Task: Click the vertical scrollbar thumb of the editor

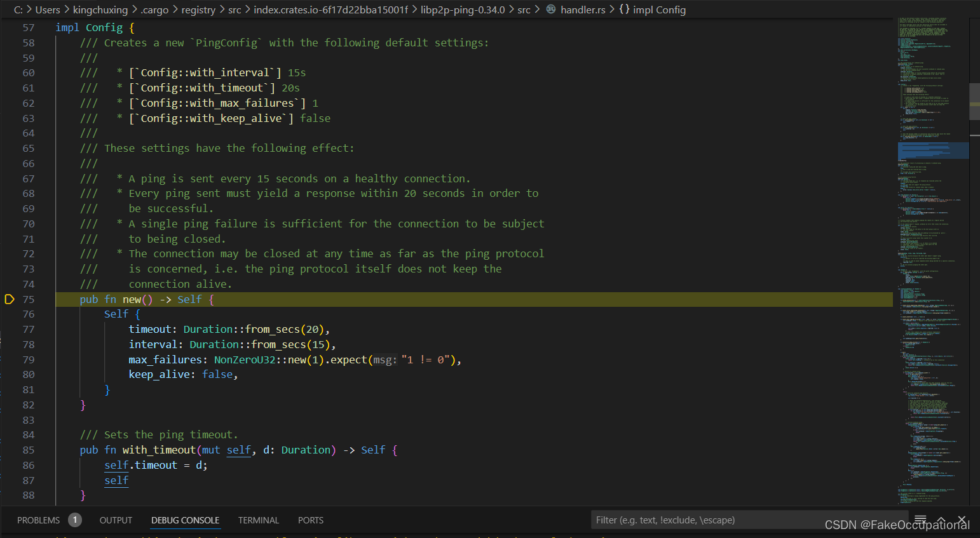Action: [974, 102]
